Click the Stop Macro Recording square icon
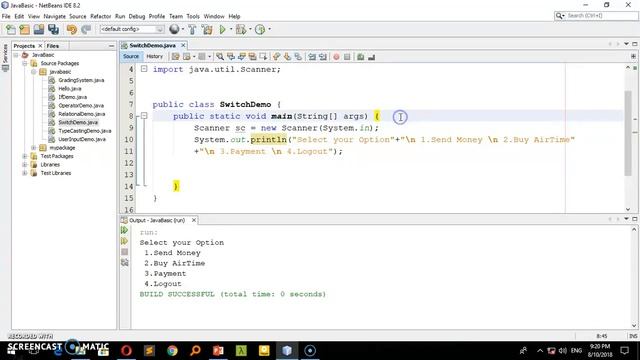Viewport: 640px width, 360px height. coord(347,57)
